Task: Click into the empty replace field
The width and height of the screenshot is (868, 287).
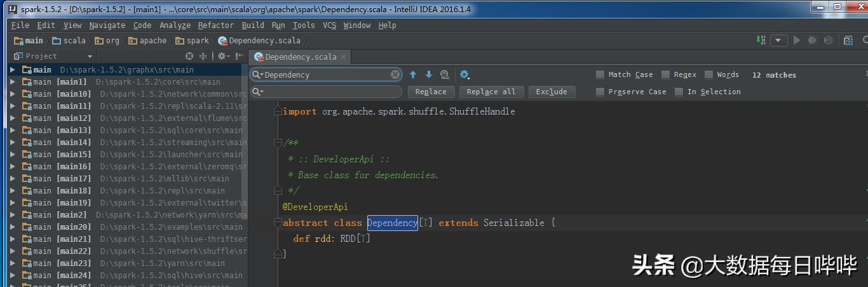Action: (327, 92)
